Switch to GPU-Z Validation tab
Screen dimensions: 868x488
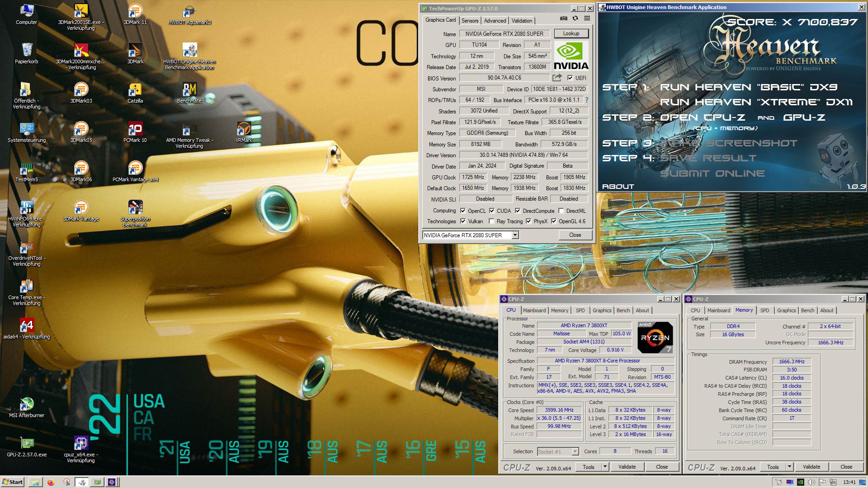tap(522, 21)
